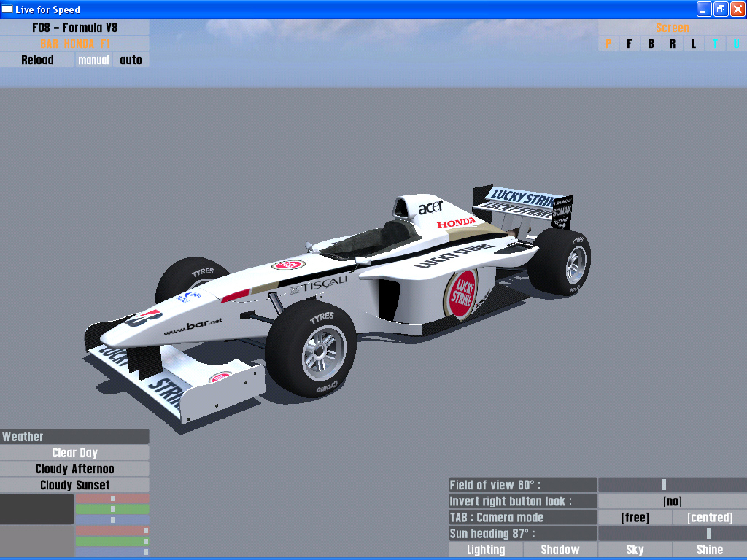Click the Invert right button look label

[x=523, y=502]
